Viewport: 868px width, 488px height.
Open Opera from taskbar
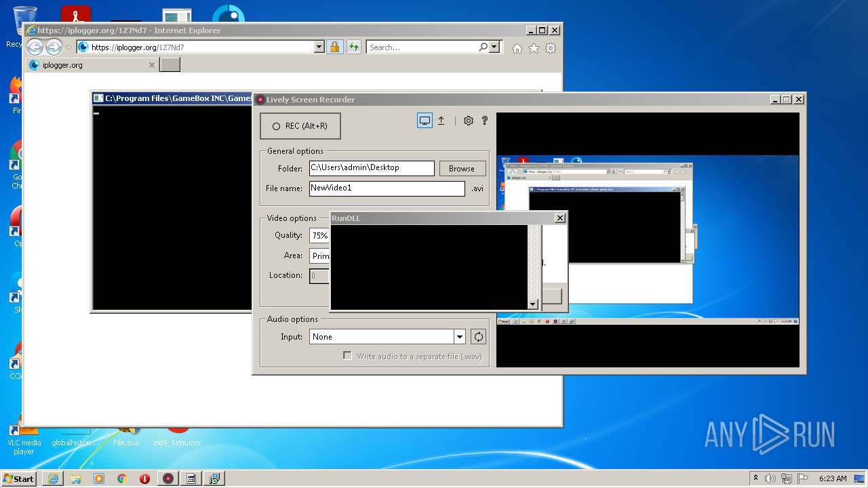tap(144, 479)
